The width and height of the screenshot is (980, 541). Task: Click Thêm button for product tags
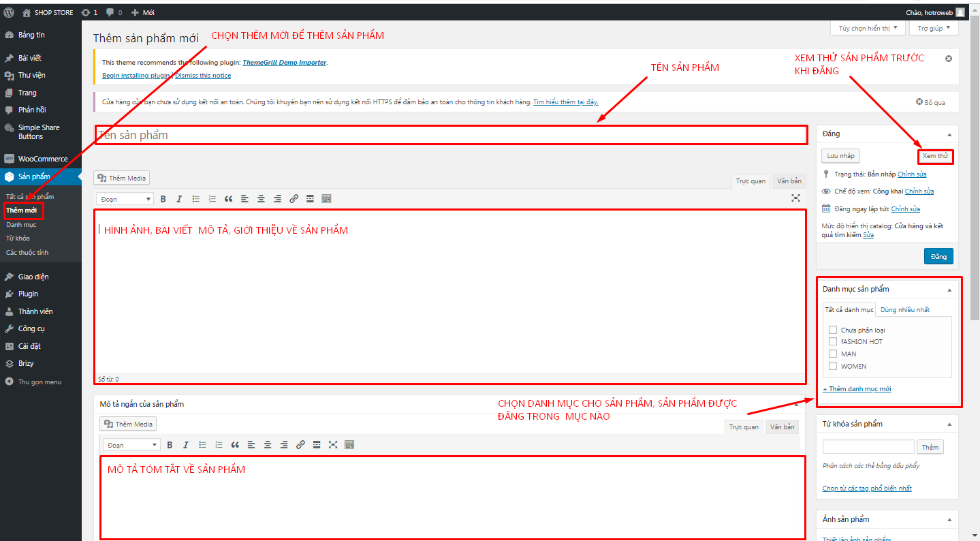930,447
